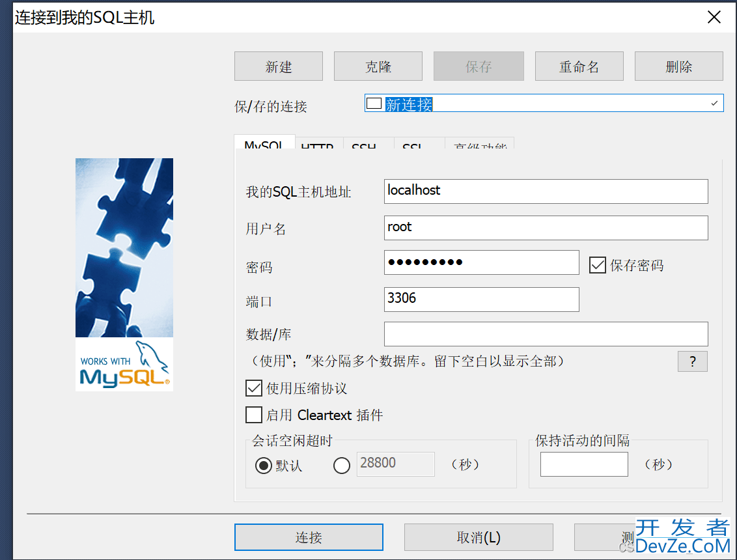The width and height of the screenshot is (737, 560).
Task: Click the Works with MySQL puzzle image
Action: coord(124,275)
